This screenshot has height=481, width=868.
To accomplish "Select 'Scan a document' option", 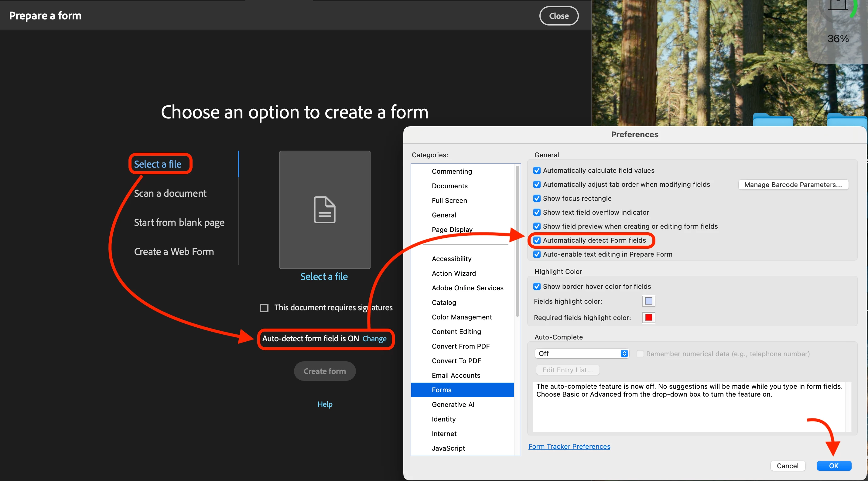I will [x=170, y=193].
